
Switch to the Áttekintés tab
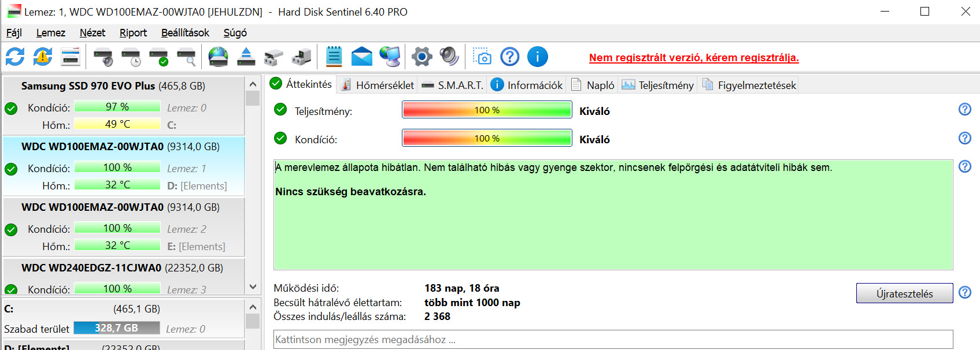click(301, 84)
